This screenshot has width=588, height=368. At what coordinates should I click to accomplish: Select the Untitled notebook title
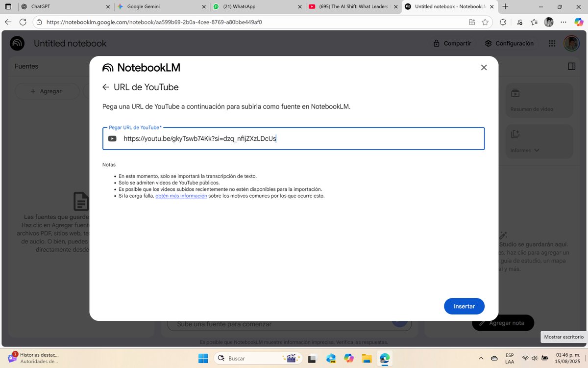pyautogui.click(x=70, y=43)
